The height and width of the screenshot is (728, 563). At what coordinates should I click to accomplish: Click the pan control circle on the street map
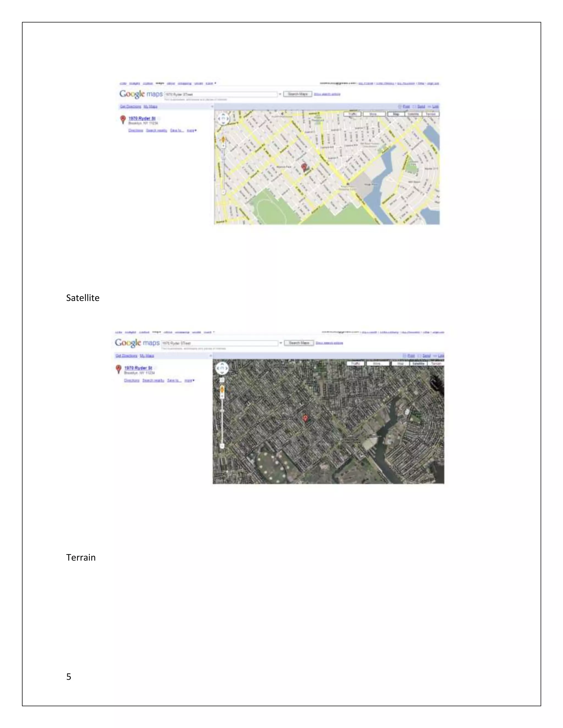point(223,119)
